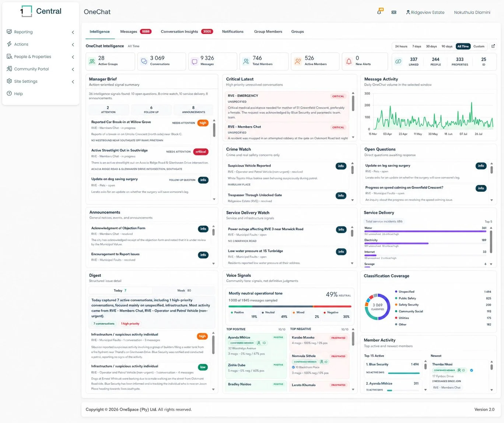Select the Custom time range
The image size is (504, 423).
[479, 46]
